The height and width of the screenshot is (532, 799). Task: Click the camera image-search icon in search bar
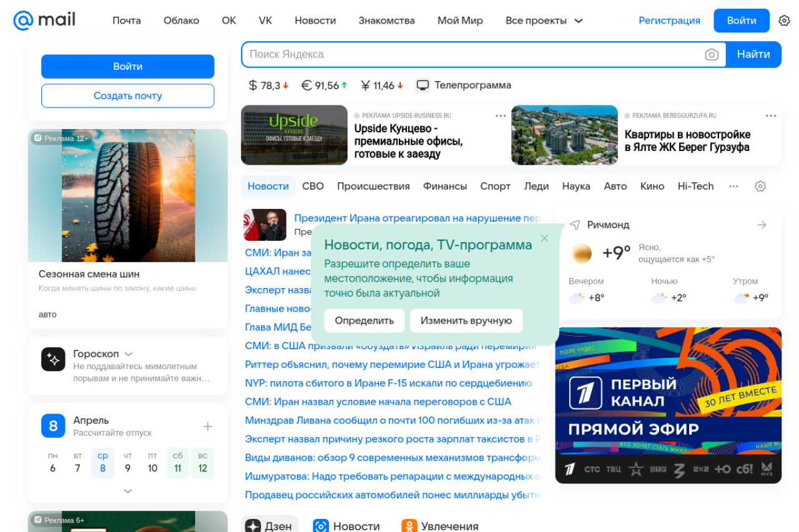coord(712,54)
